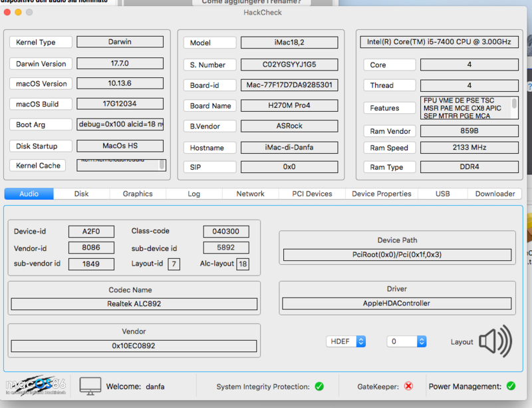Click the Thread count field
Screen dimensions: 532x408
469,85
